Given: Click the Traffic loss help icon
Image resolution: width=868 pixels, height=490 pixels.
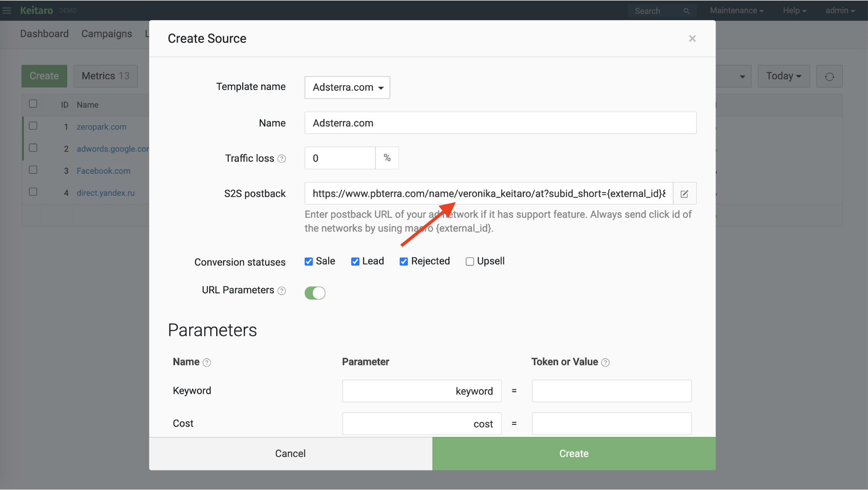Looking at the screenshot, I should (283, 159).
